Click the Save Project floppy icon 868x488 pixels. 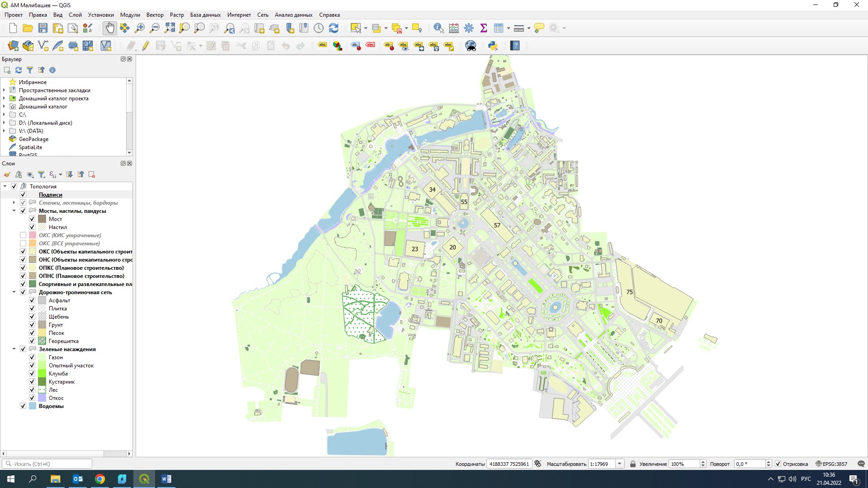coord(43,28)
